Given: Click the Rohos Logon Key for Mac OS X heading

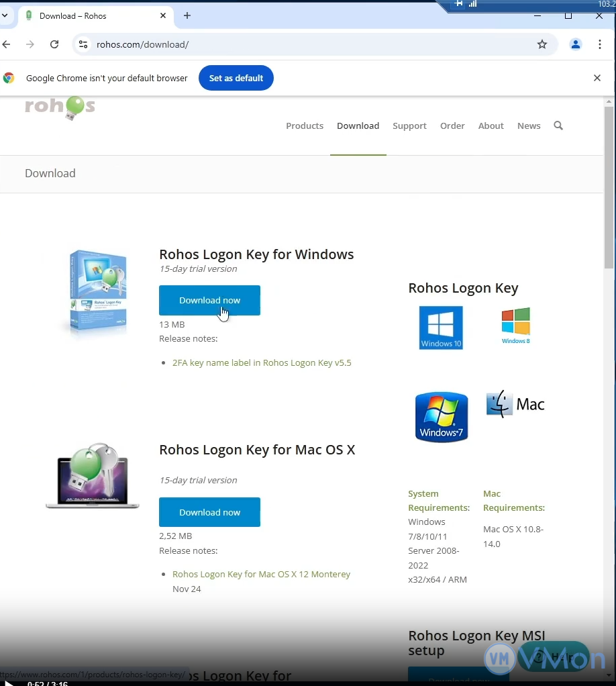Looking at the screenshot, I should [257, 450].
